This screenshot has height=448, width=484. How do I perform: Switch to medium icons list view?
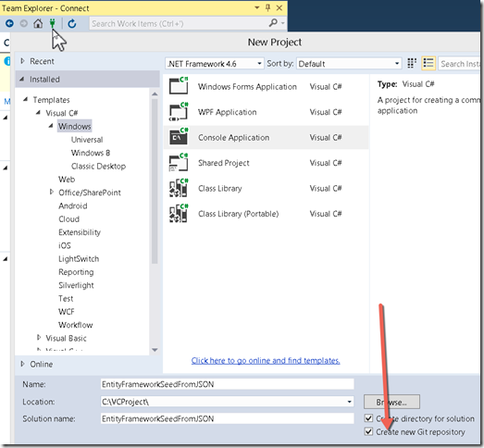(428, 63)
